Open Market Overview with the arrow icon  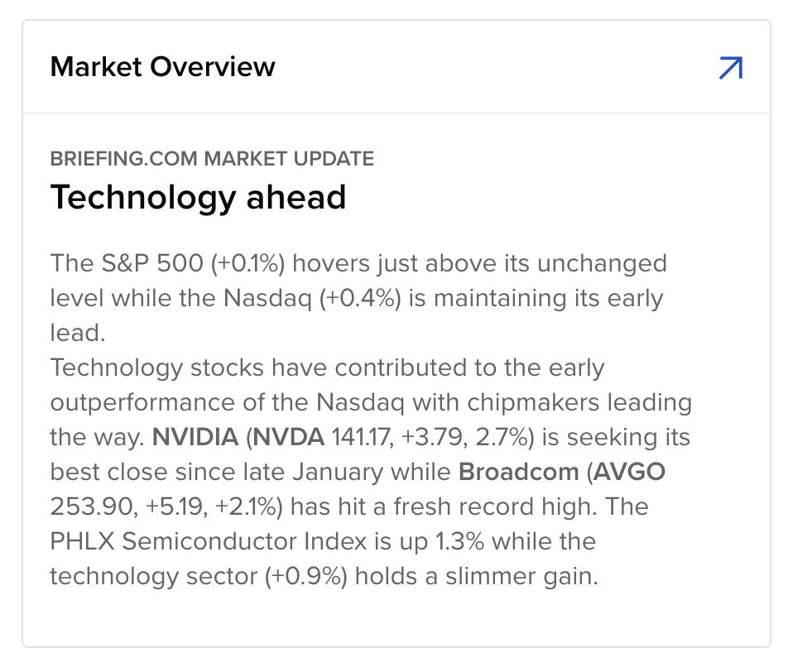coord(730,68)
